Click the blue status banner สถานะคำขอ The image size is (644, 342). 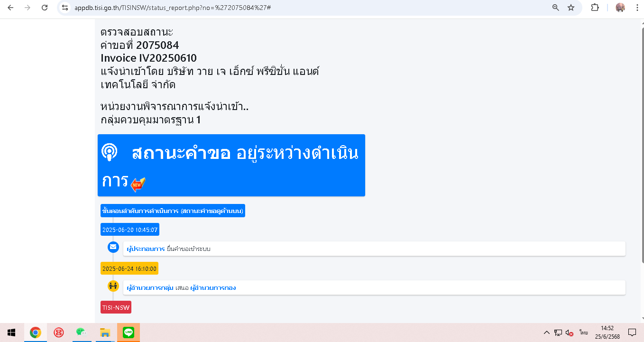pyautogui.click(x=231, y=165)
